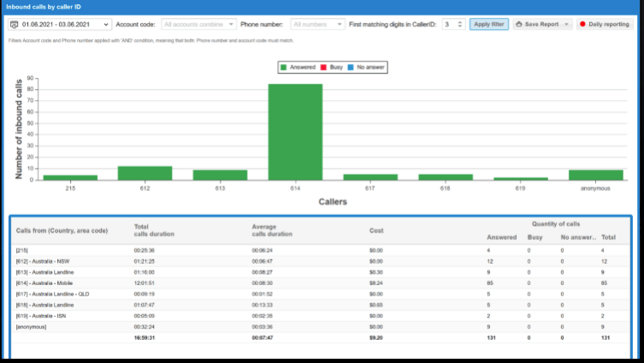The image size is (644, 363).
Task: Expand the Account code dropdown
Action: pyautogui.click(x=231, y=25)
